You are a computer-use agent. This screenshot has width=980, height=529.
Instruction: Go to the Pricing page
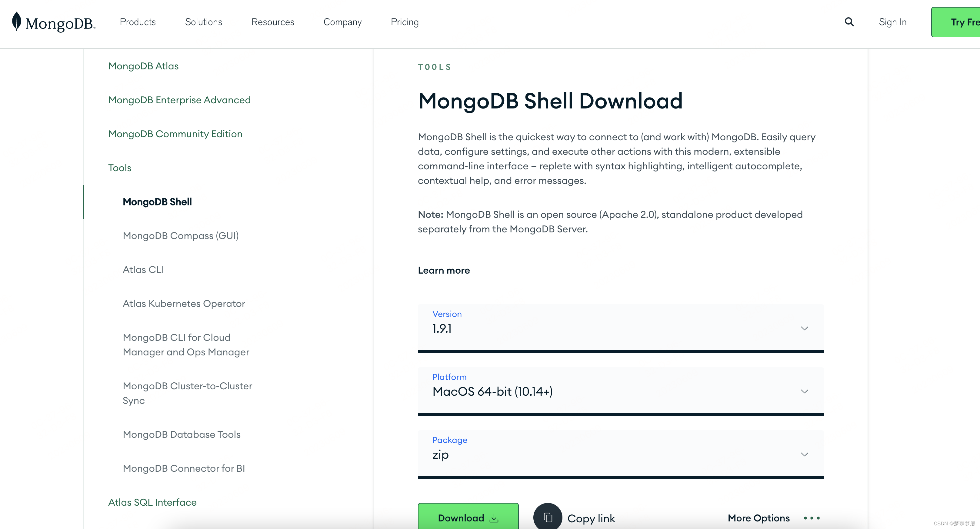405,22
